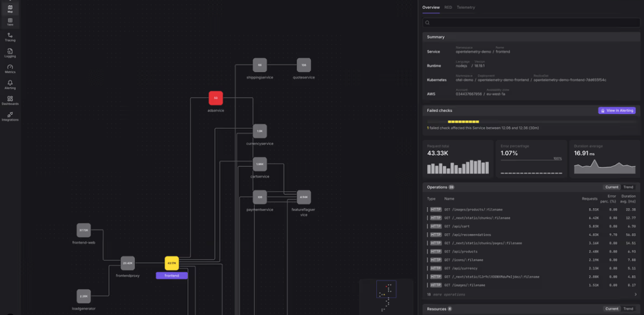Set Resources view to Trend
This screenshot has width=644, height=315.
click(x=628, y=309)
